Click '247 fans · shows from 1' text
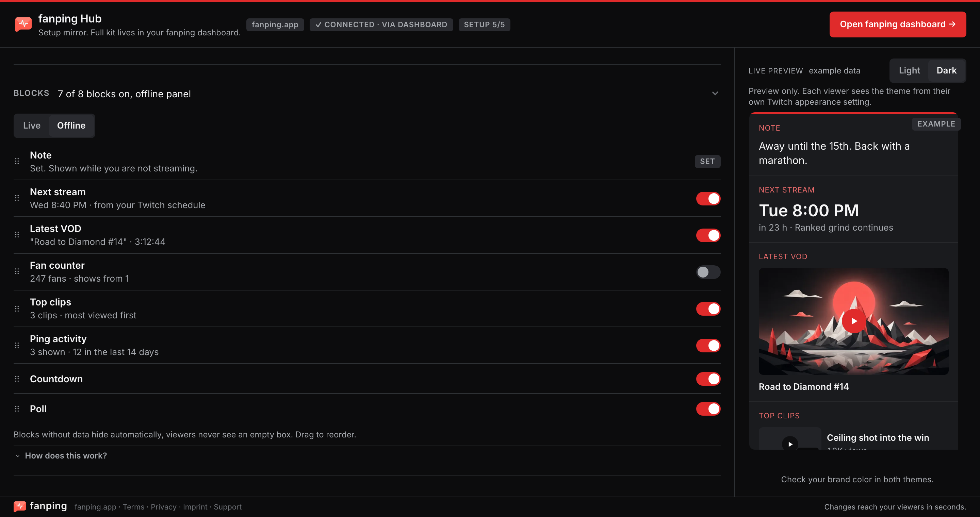 tap(80, 279)
